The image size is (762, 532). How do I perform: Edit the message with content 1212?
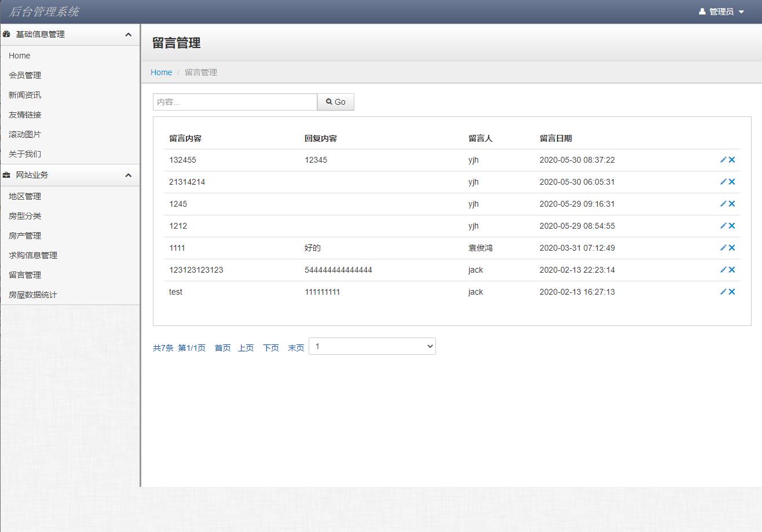click(x=723, y=226)
